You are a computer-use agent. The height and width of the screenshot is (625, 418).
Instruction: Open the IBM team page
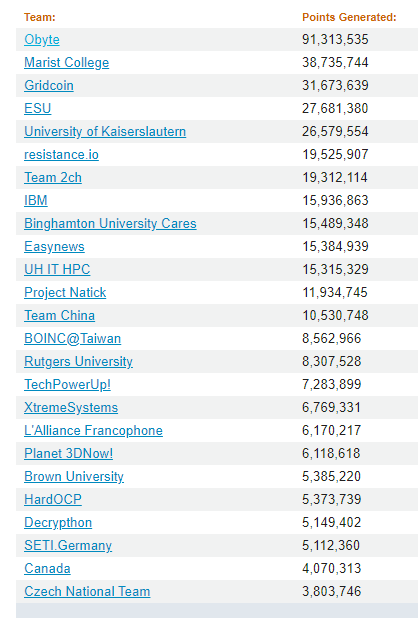click(x=36, y=200)
